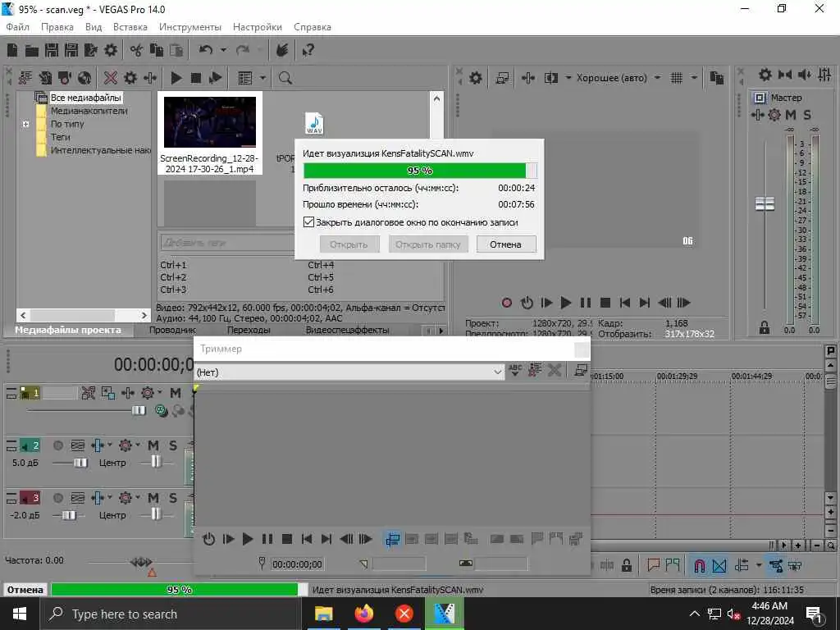
Task: Click the Project properties gear in main toolbar
Action: pos(111,50)
